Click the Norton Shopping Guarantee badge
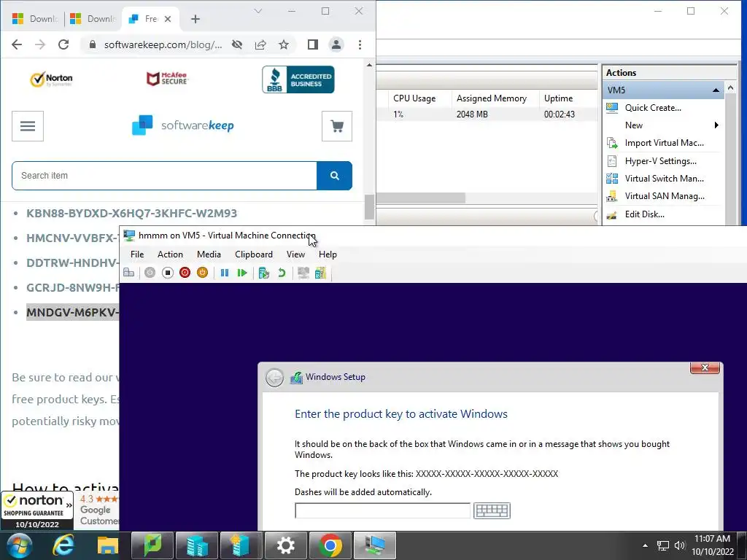Screen dimensions: 747x560 37,511
